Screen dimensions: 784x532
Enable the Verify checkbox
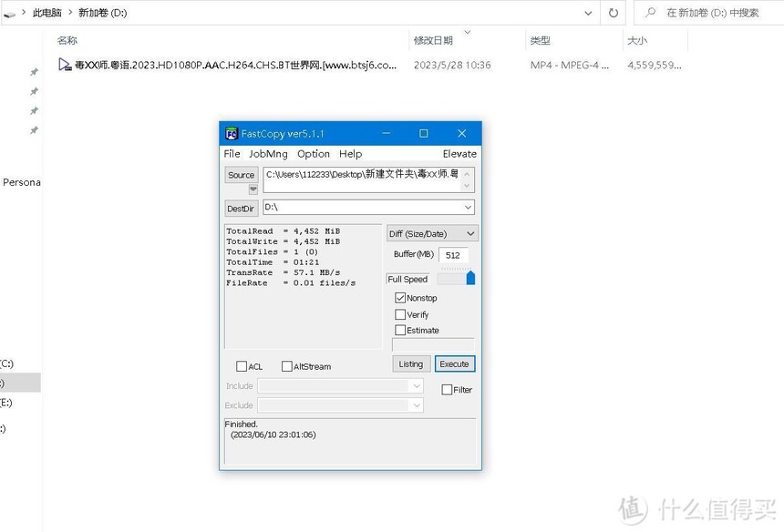400,314
